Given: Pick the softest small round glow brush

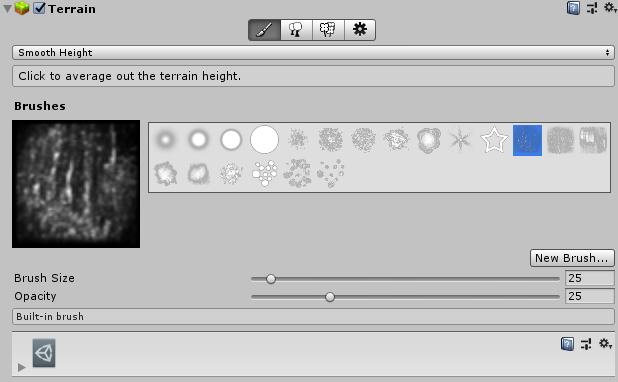Looking at the screenshot, I should 166,140.
